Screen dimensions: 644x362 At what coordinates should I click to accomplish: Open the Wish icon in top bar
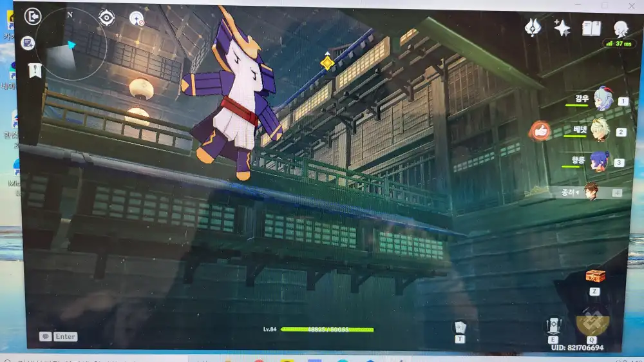(x=533, y=27)
